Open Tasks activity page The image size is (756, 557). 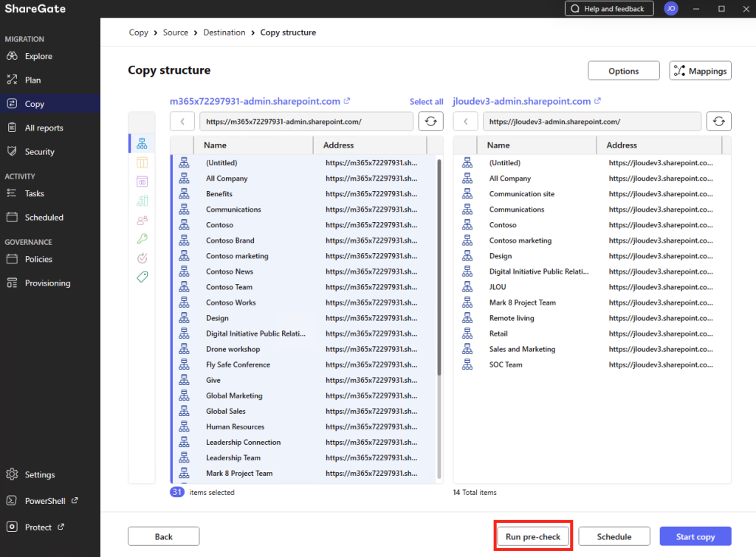click(34, 194)
